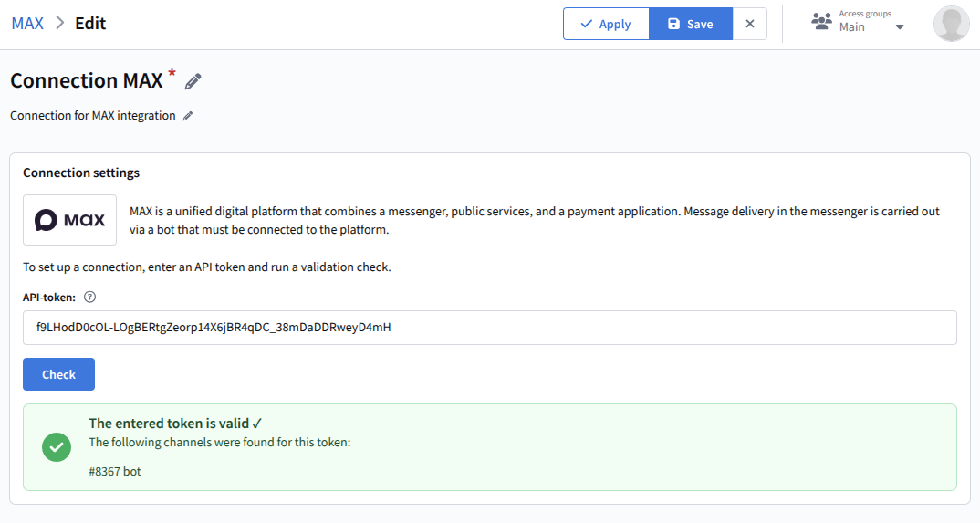
Task: Validate the token with the Check button
Action: pyautogui.click(x=58, y=374)
